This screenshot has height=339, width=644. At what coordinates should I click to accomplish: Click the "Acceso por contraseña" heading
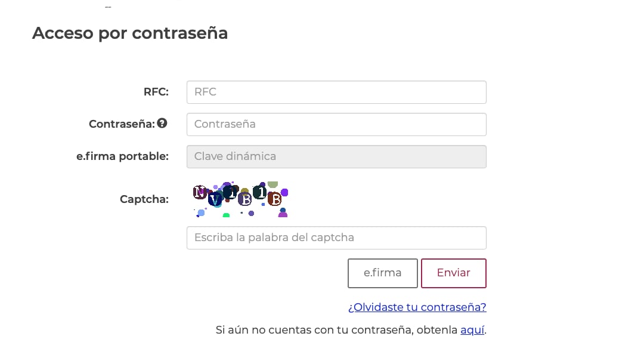point(130,33)
